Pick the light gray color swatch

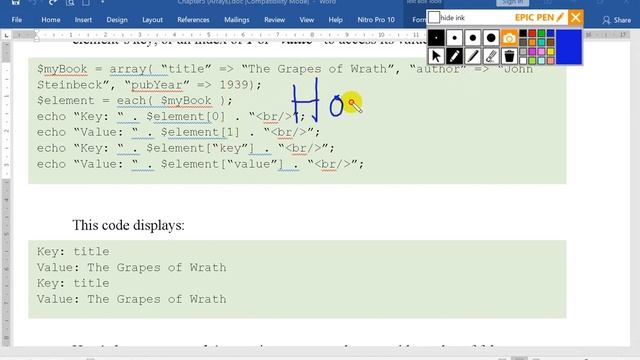[523, 52]
